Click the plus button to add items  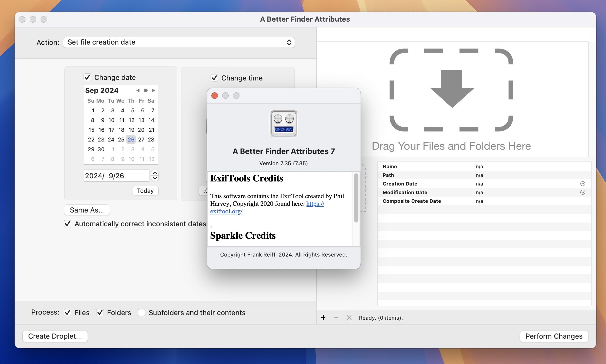click(x=323, y=317)
